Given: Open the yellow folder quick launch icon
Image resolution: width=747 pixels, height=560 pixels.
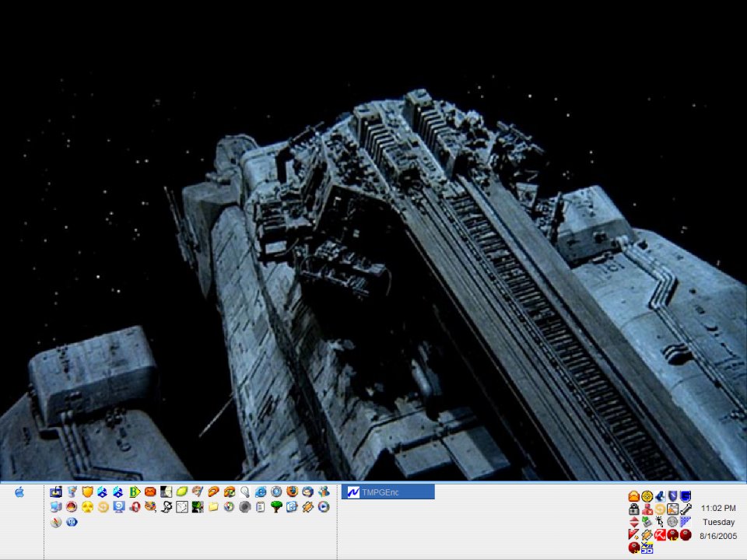Looking at the screenshot, I should coord(213,506).
